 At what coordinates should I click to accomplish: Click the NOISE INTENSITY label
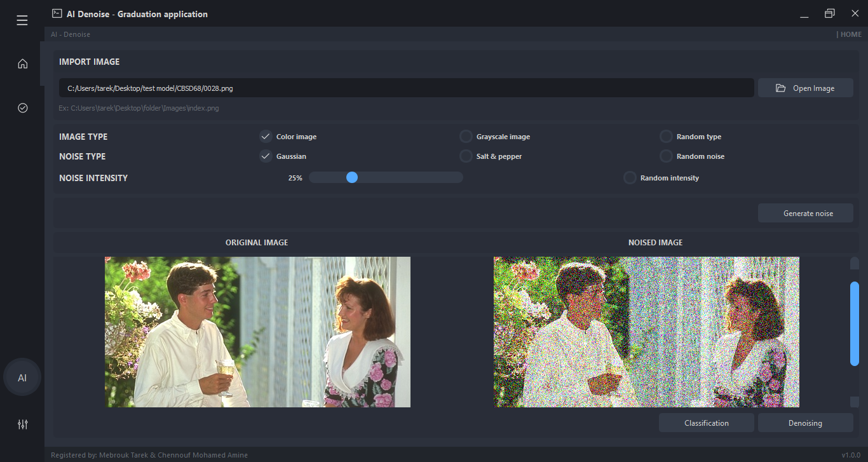pos(93,178)
